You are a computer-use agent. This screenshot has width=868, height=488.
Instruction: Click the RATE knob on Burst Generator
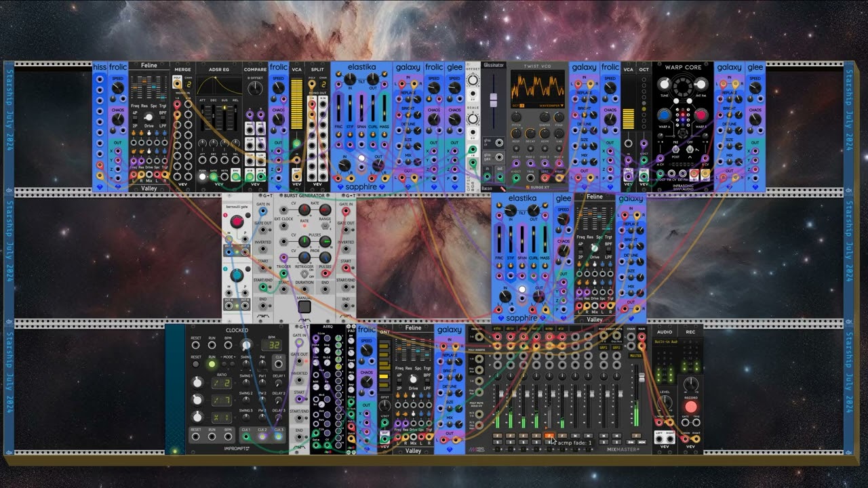(x=325, y=209)
